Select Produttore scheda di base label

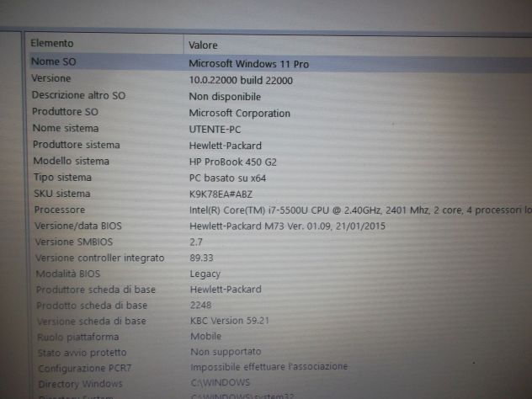pyautogui.click(x=96, y=290)
